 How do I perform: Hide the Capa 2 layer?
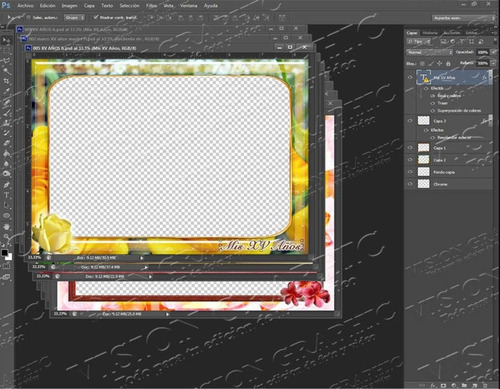coord(410,160)
